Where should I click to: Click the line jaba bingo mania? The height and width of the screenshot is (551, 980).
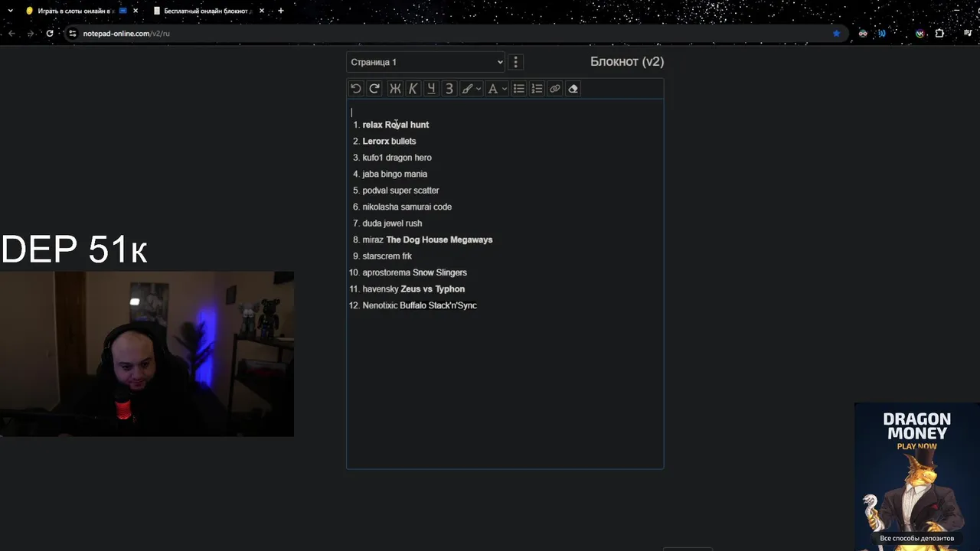click(394, 174)
